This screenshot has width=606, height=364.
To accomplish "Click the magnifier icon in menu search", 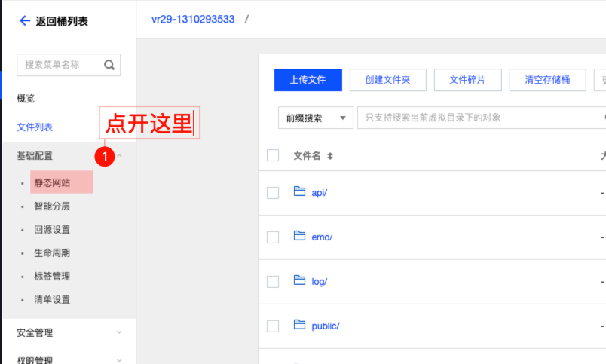I will 109,65.
